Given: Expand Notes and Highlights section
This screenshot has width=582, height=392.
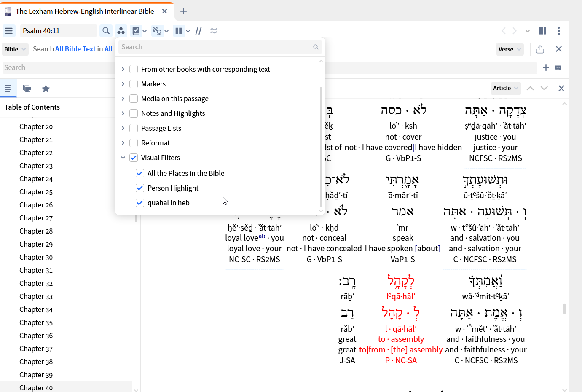Looking at the screenshot, I should point(123,113).
